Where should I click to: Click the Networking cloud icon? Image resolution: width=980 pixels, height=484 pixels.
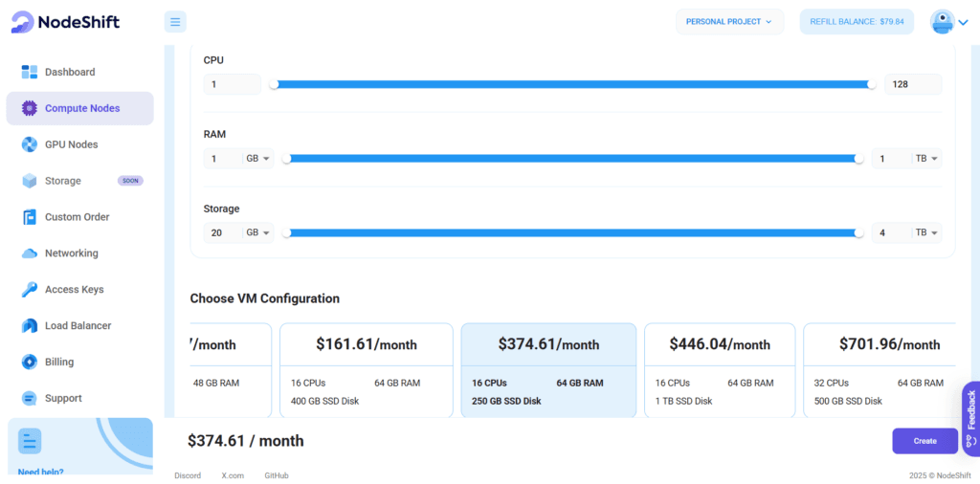[29, 253]
